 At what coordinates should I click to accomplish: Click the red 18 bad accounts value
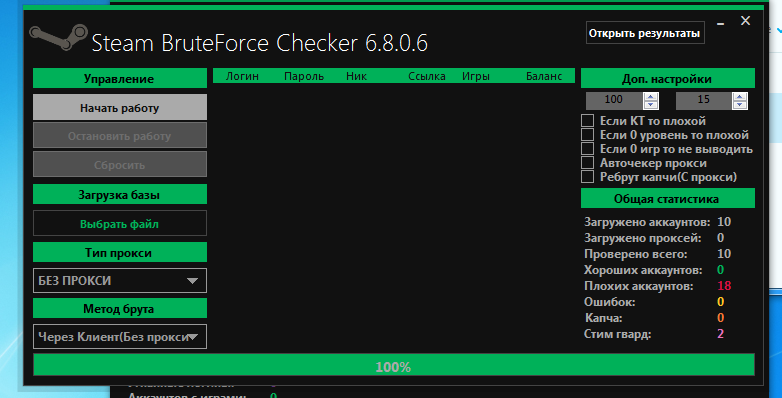pyautogui.click(x=724, y=286)
